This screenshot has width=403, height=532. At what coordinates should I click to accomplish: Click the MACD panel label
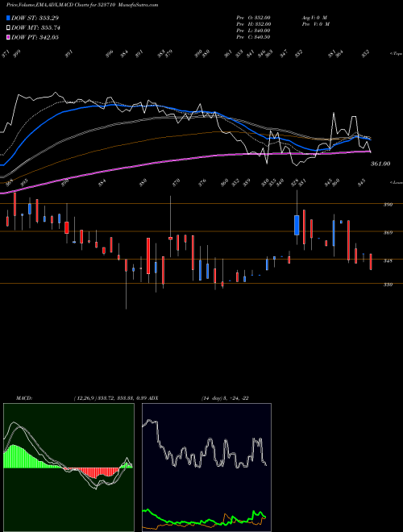23,398
